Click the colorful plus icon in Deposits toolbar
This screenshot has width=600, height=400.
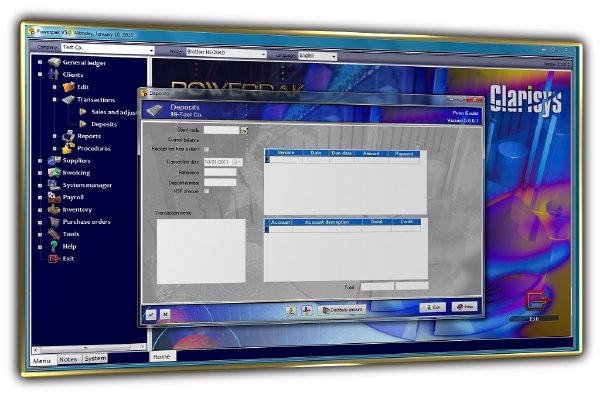point(307,310)
